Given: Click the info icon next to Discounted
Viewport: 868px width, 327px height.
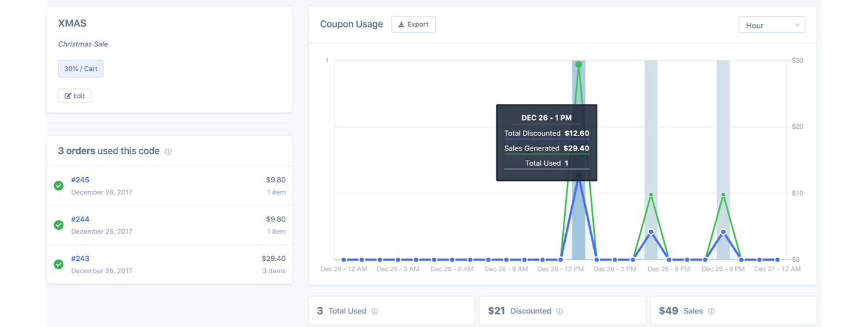Looking at the screenshot, I should (x=560, y=311).
